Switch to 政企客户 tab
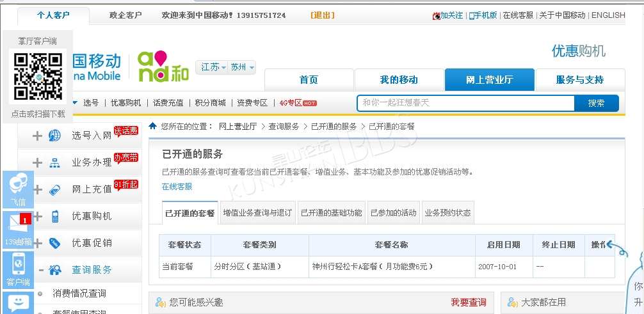The width and height of the screenshot is (644, 314). pyautogui.click(x=125, y=15)
